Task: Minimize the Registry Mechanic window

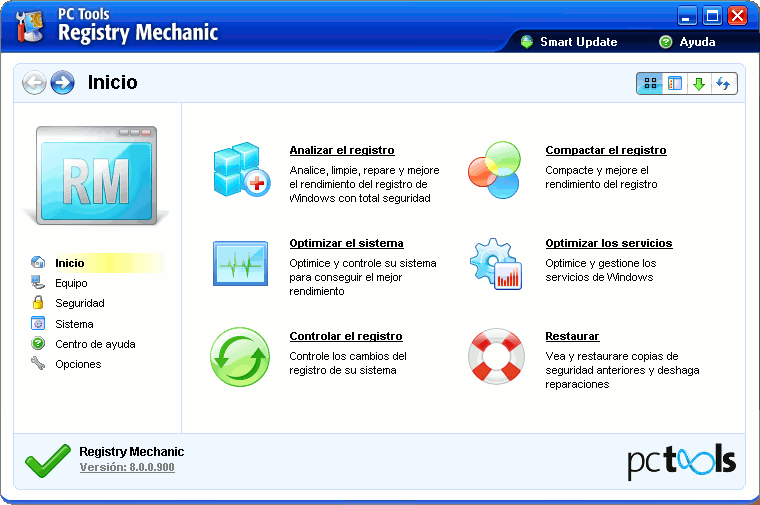Action: pyautogui.click(x=687, y=16)
